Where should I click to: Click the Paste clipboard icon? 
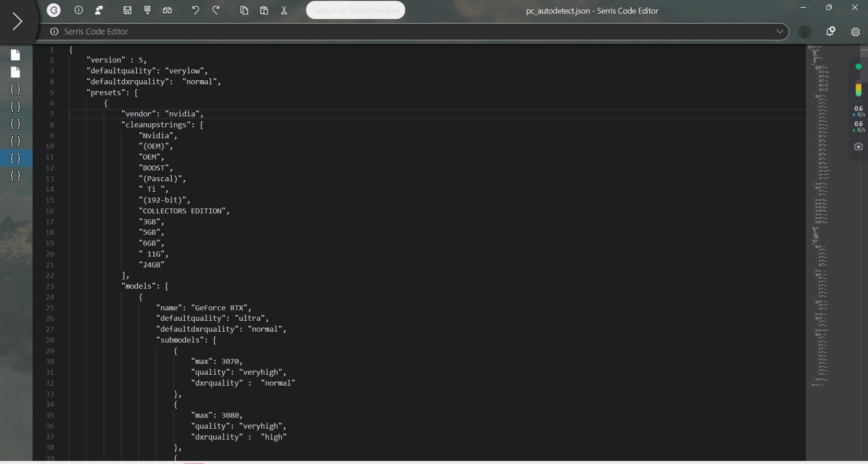pos(264,10)
